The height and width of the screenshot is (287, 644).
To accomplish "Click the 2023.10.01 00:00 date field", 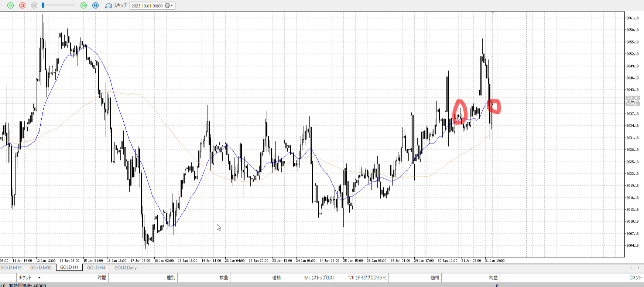I will [147, 6].
